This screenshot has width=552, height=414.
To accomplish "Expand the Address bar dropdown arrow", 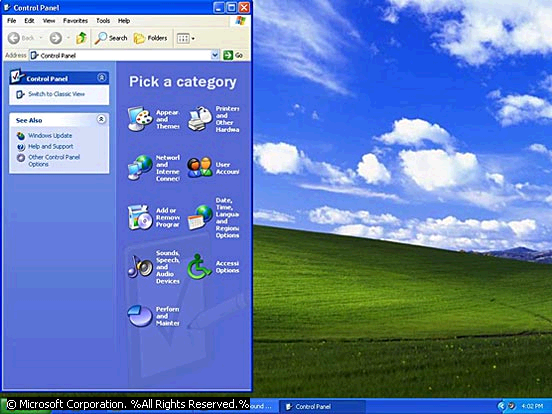I will click(x=215, y=55).
